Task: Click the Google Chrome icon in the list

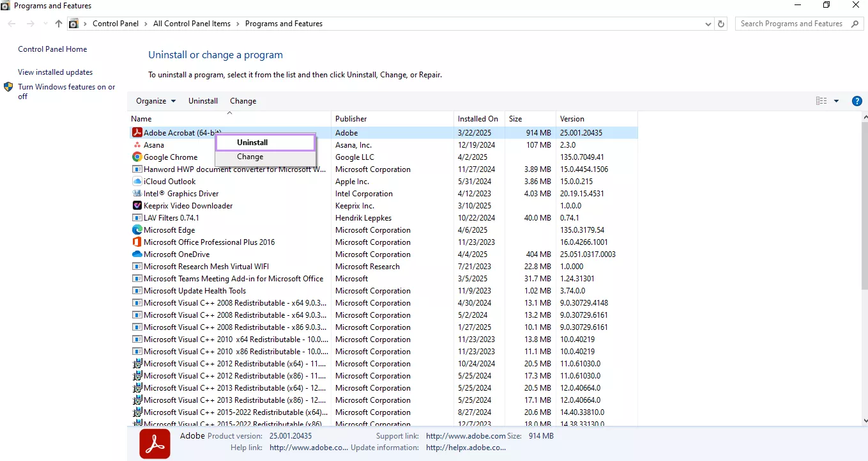Action: (x=137, y=157)
